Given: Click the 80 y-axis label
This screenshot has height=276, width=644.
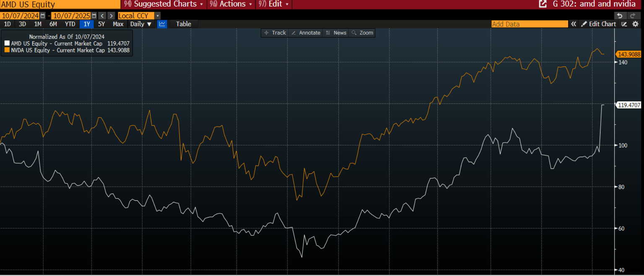Looking at the screenshot, I should click(621, 187).
